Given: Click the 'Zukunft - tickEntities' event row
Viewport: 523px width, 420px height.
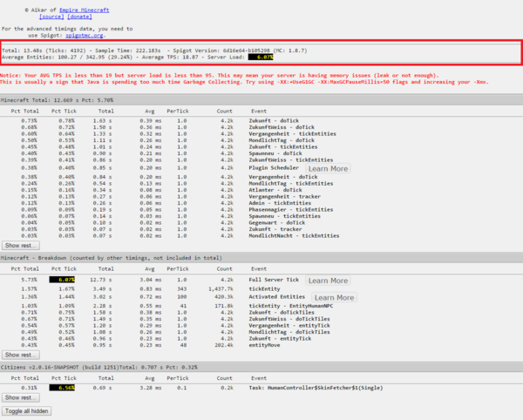Looking at the screenshot, I should [261, 146].
